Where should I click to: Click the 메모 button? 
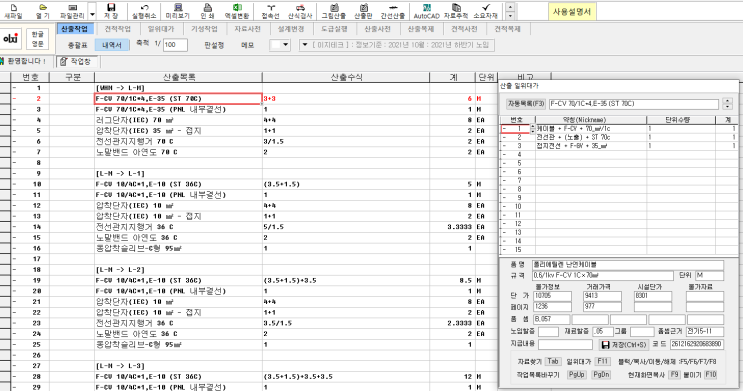247,45
